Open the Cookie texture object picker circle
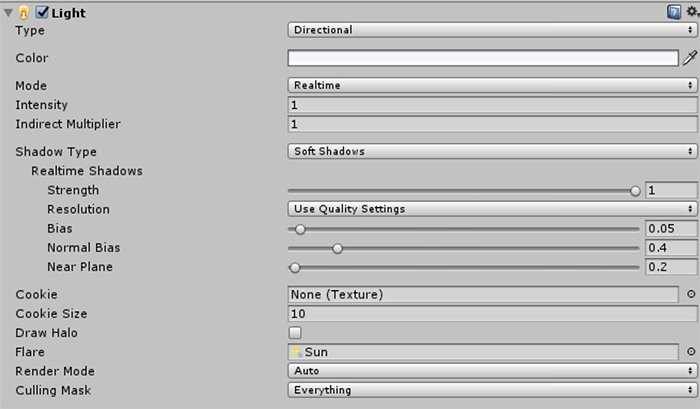Image resolution: width=700 pixels, height=409 pixels. click(690, 295)
